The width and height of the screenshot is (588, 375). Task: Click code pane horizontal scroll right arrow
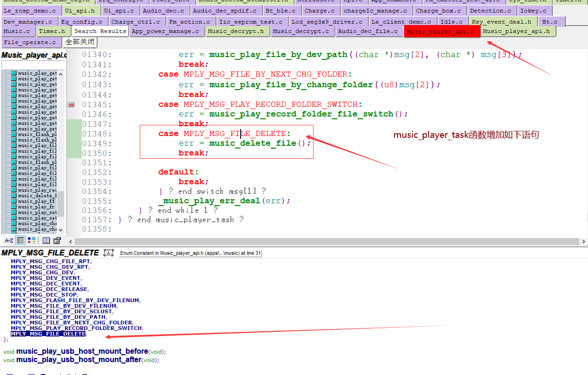point(583,242)
